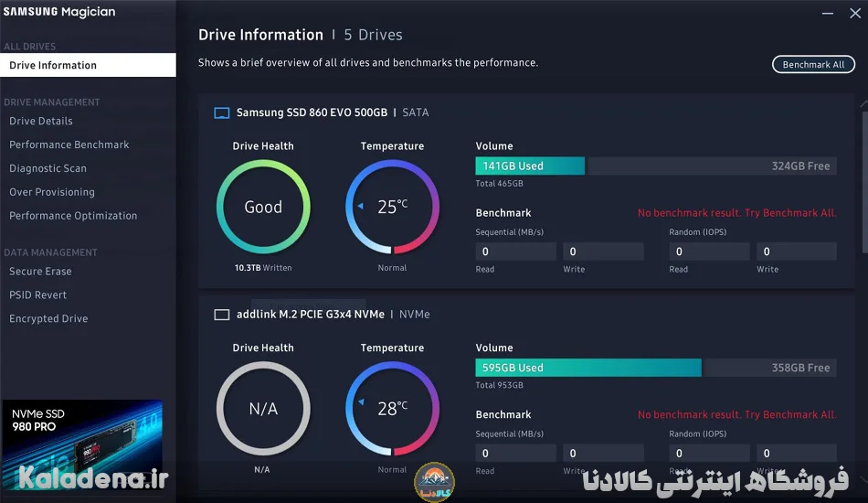
Task: Click the scroll-up arrow of drive list
Action: click(x=864, y=104)
